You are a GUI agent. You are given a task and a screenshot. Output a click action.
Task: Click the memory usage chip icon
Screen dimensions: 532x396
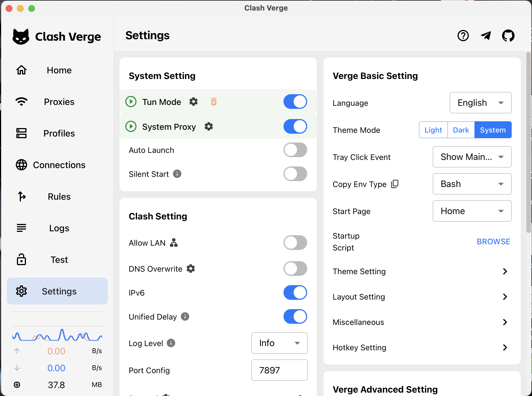(x=17, y=385)
